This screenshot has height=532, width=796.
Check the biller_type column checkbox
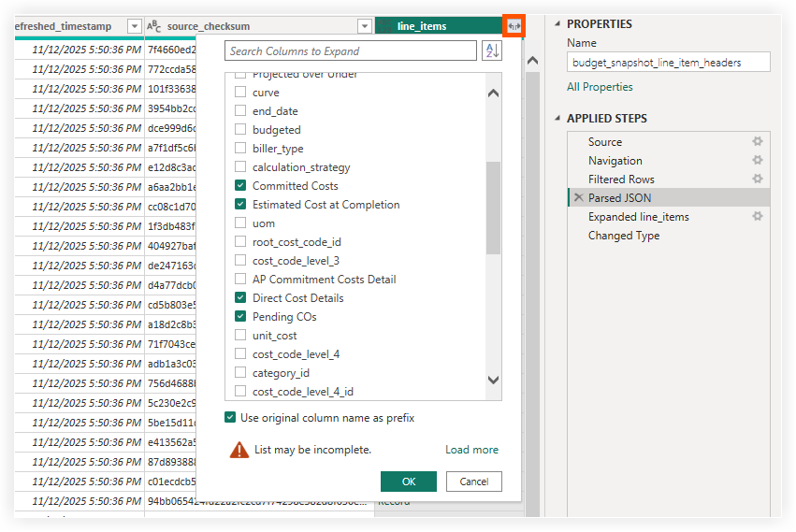coord(240,149)
